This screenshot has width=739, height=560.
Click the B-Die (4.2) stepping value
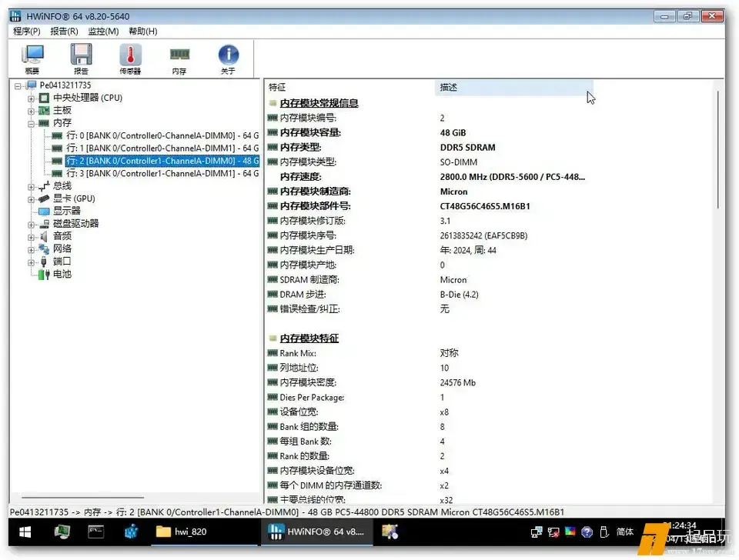(459, 295)
